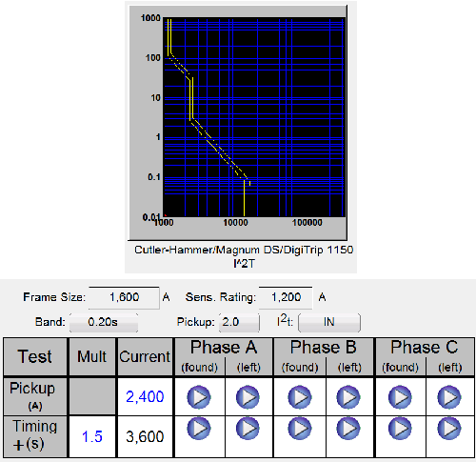
Task: Run Timing test Phase A found
Action: point(199,429)
